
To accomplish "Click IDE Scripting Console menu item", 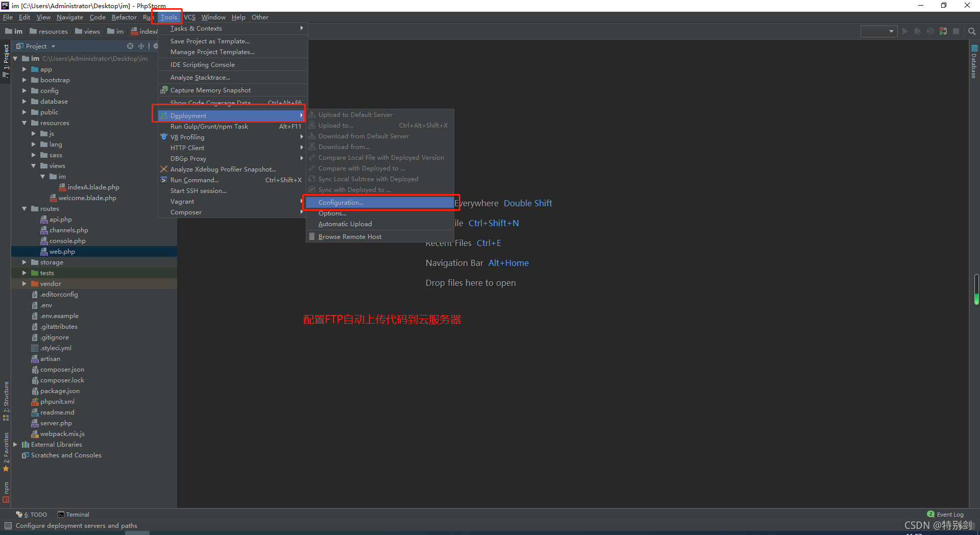I will (x=233, y=65).
